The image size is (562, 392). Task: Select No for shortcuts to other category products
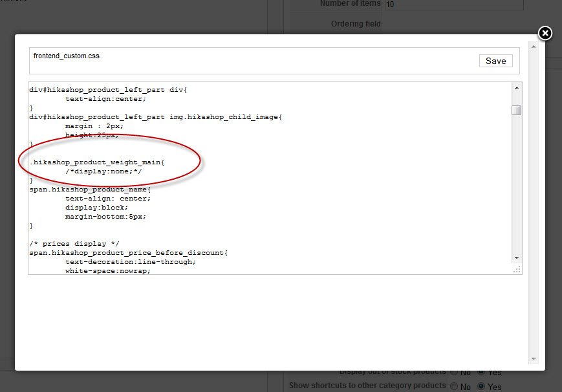[x=454, y=387]
